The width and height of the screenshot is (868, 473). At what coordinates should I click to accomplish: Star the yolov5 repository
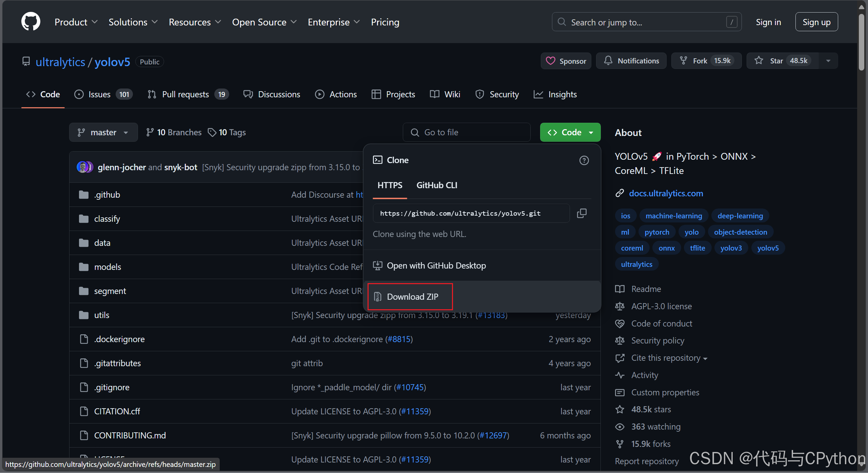[x=783, y=61]
